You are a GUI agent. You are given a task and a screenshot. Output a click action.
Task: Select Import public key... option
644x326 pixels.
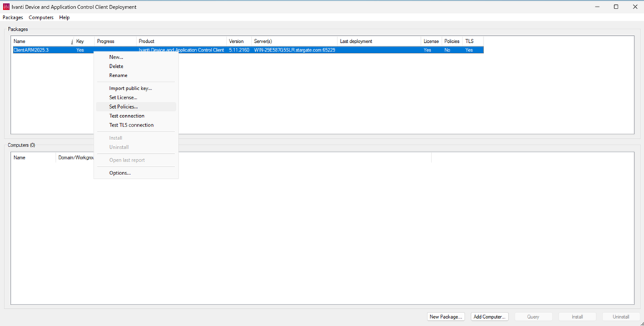coord(130,89)
